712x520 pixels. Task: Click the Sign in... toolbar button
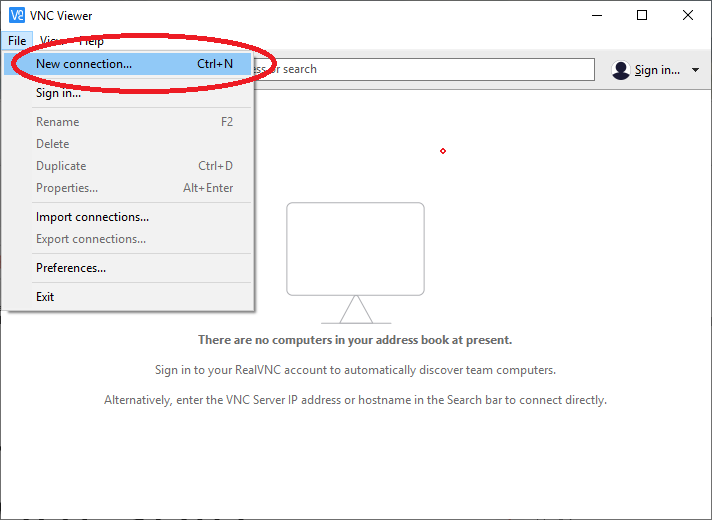click(x=657, y=70)
